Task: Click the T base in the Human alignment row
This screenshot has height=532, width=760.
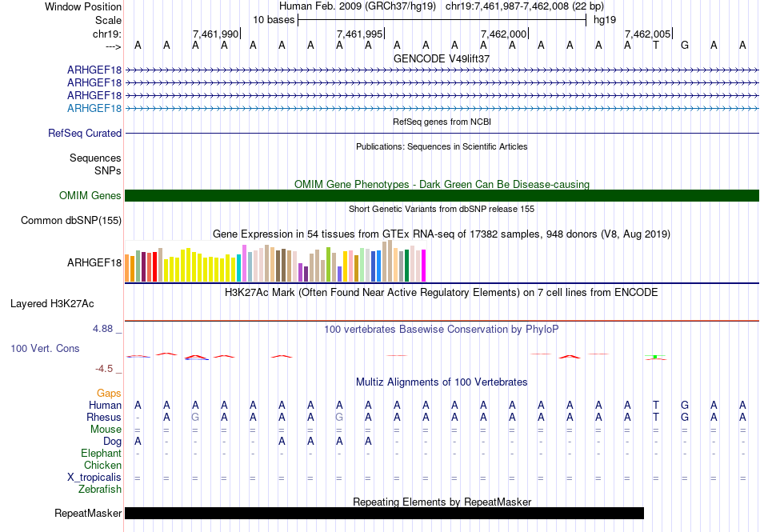Action: click(656, 405)
